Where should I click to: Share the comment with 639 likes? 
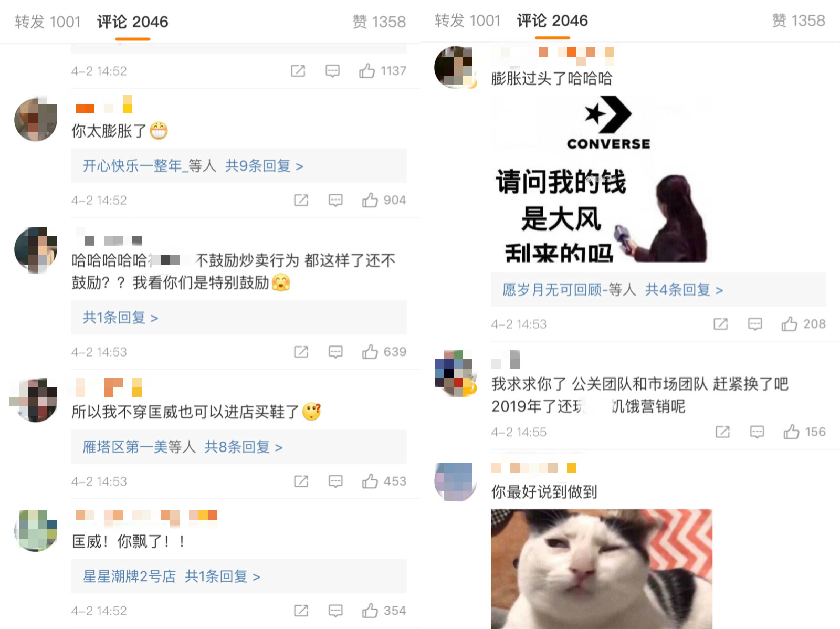[x=301, y=352]
